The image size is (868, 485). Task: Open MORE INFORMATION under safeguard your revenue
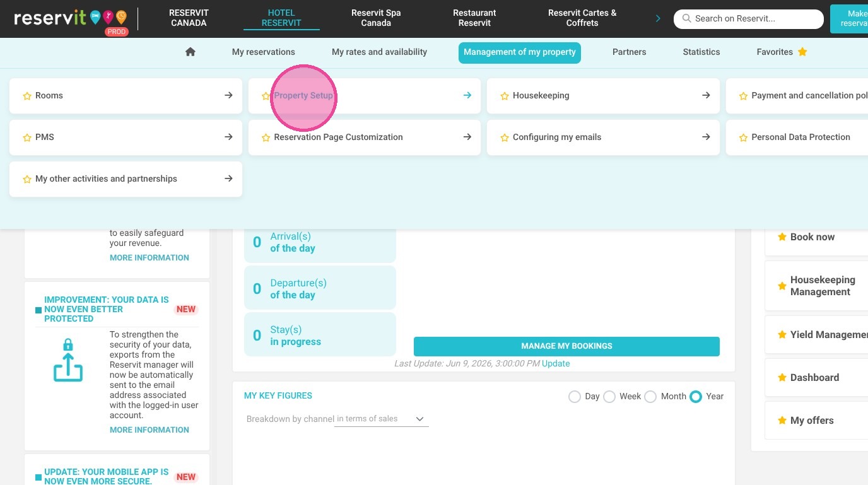coord(150,258)
